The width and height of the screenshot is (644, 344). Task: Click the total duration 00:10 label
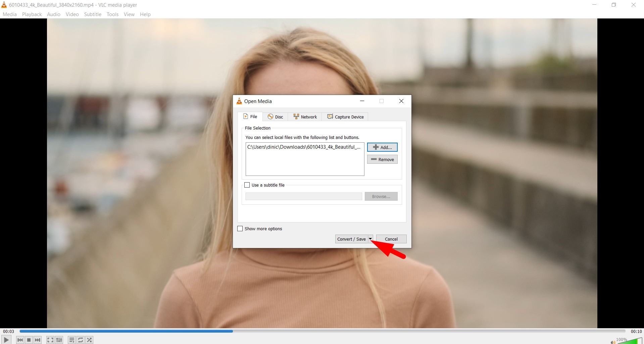tap(636, 331)
